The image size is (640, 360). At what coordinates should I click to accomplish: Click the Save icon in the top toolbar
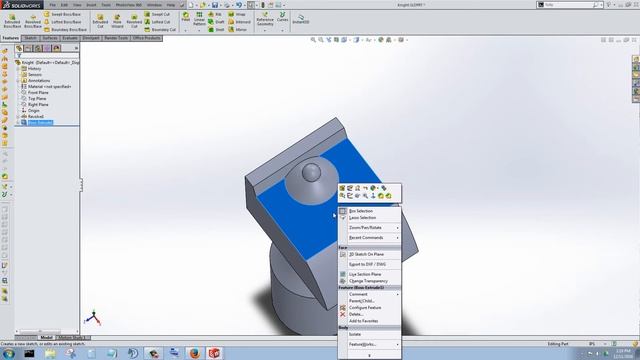click(215, 5)
